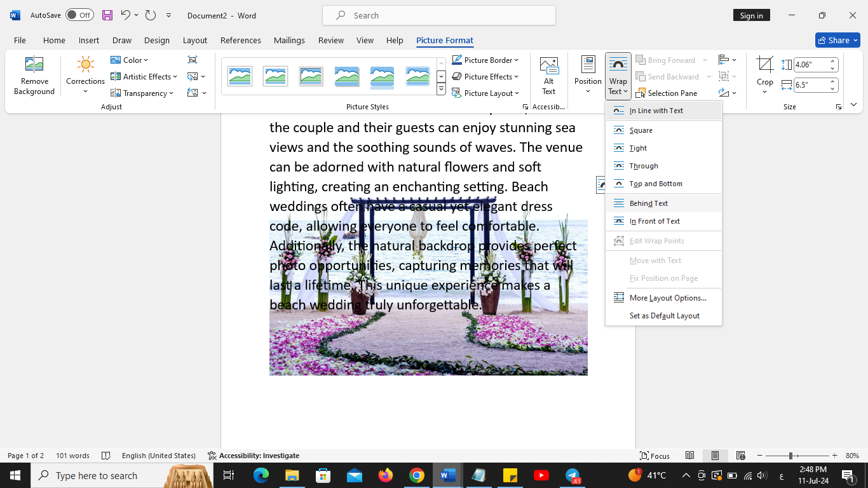
Task: Click the Save icon in title bar
Action: tap(107, 15)
